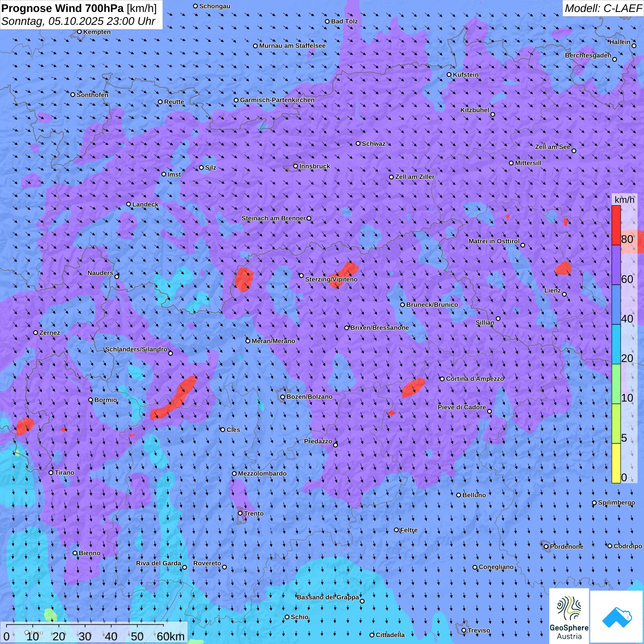Click the "Cortina d'Ampezzo" label
644x644 pixels.
tap(475, 379)
